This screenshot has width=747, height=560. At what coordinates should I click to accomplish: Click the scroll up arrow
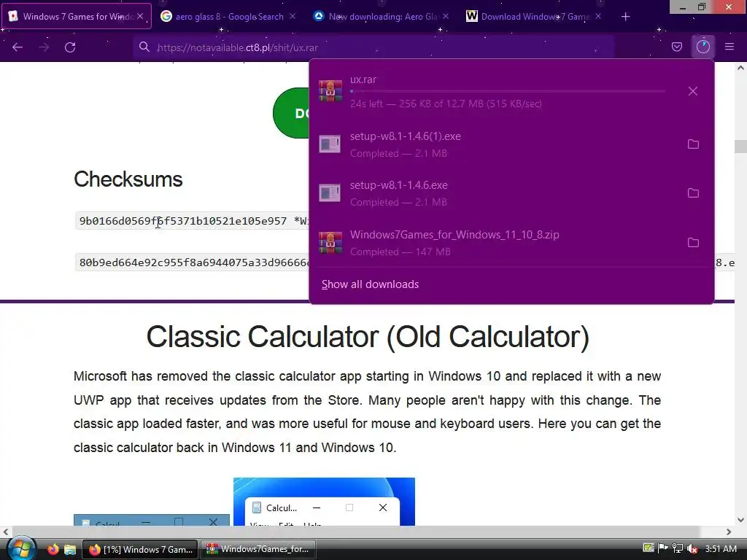click(740, 68)
